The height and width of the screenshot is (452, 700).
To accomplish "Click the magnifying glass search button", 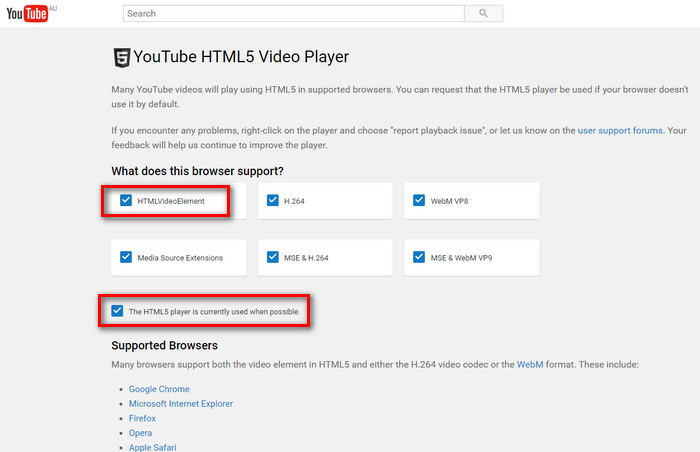I will (x=483, y=13).
